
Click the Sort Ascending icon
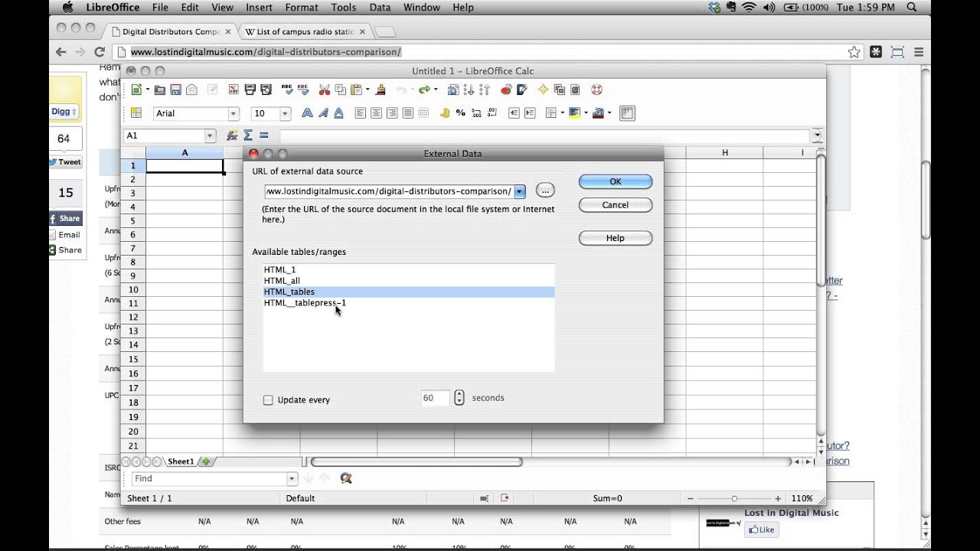pos(469,90)
